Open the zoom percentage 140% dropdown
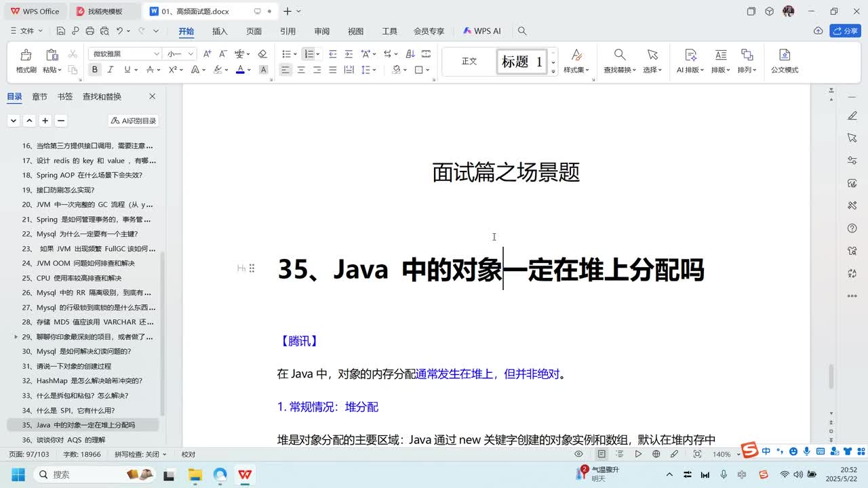 tap(725, 454)
